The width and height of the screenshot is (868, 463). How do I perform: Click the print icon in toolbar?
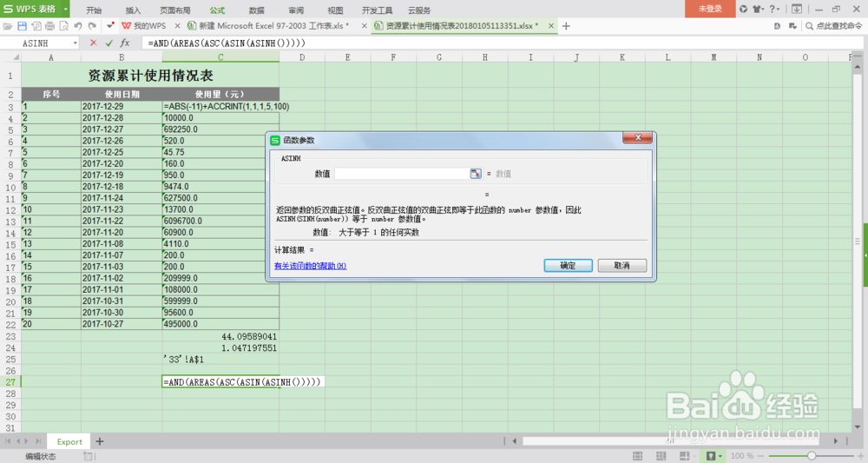coord(49,26)
